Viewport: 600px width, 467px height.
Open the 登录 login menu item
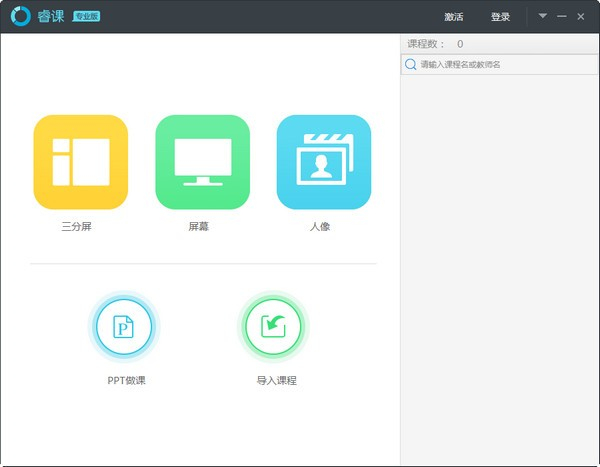pos(500,17)
